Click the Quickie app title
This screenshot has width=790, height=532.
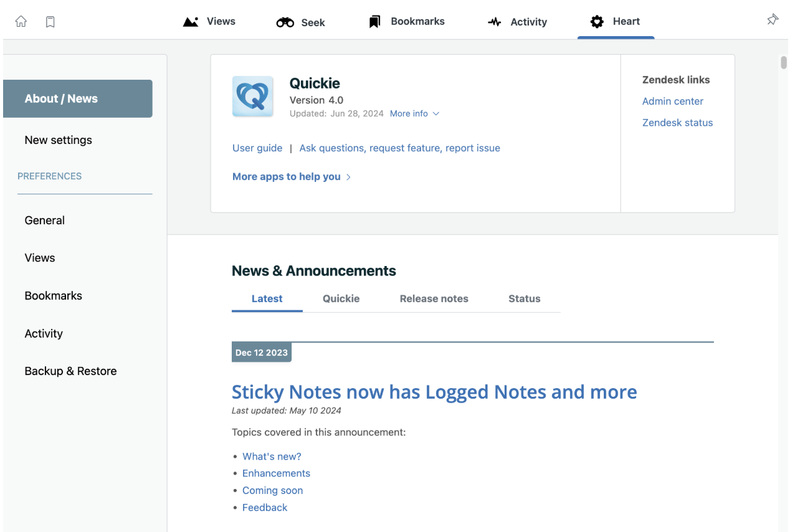pyautogui.click(x=315, y=83)
